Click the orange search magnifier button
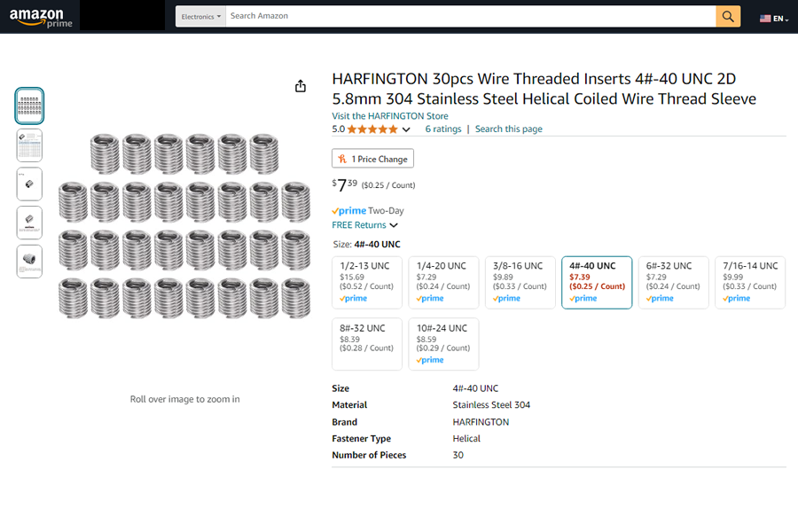The image size is (798, 532). point(728,16)
